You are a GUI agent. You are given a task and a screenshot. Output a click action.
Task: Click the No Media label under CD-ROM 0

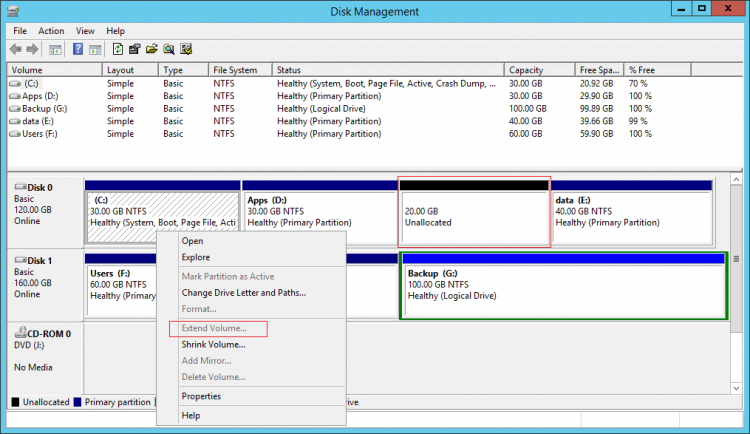point(33,367)
